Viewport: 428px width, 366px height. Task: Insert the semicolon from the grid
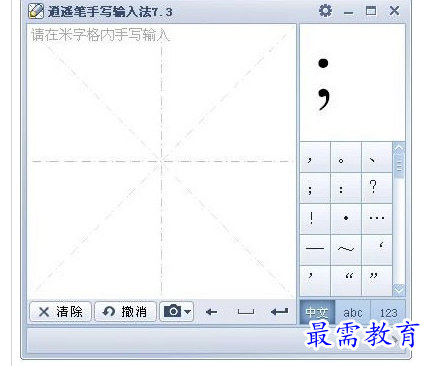[x=315, y=188]
